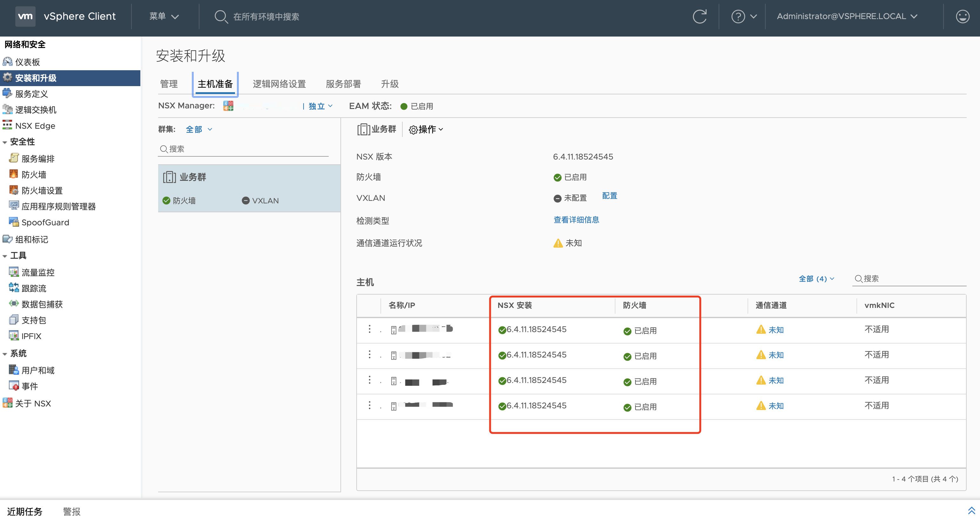Switch to the Upgrade (升级) tab
980x518 pixels.
point(390,84)
